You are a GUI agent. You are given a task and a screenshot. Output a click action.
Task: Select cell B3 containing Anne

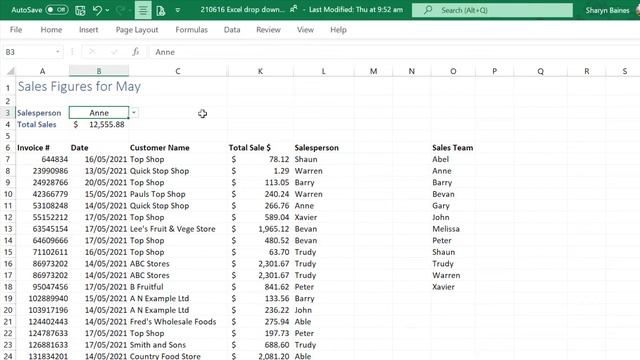pyautogui.click(x=99, y=113)
